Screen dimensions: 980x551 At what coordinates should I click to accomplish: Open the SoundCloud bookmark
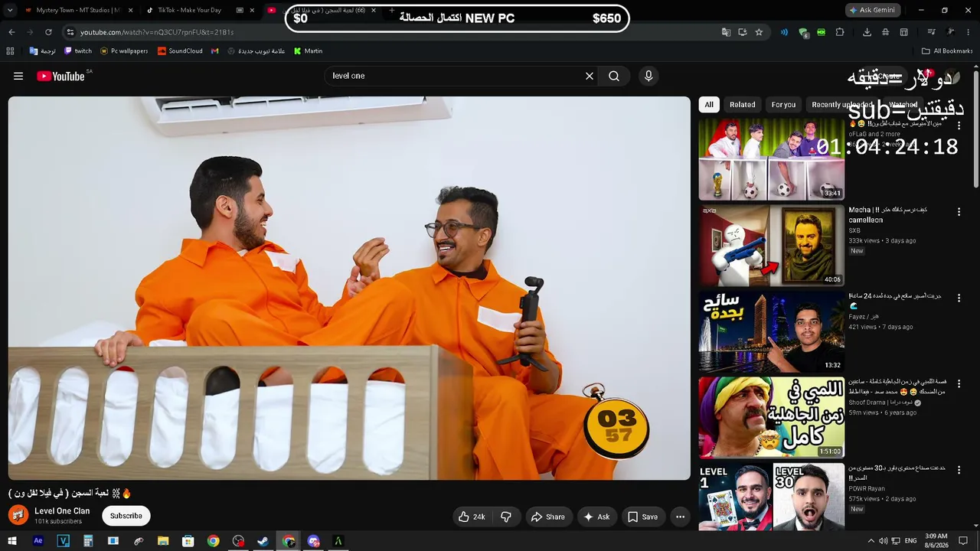[x=180, y=51]
